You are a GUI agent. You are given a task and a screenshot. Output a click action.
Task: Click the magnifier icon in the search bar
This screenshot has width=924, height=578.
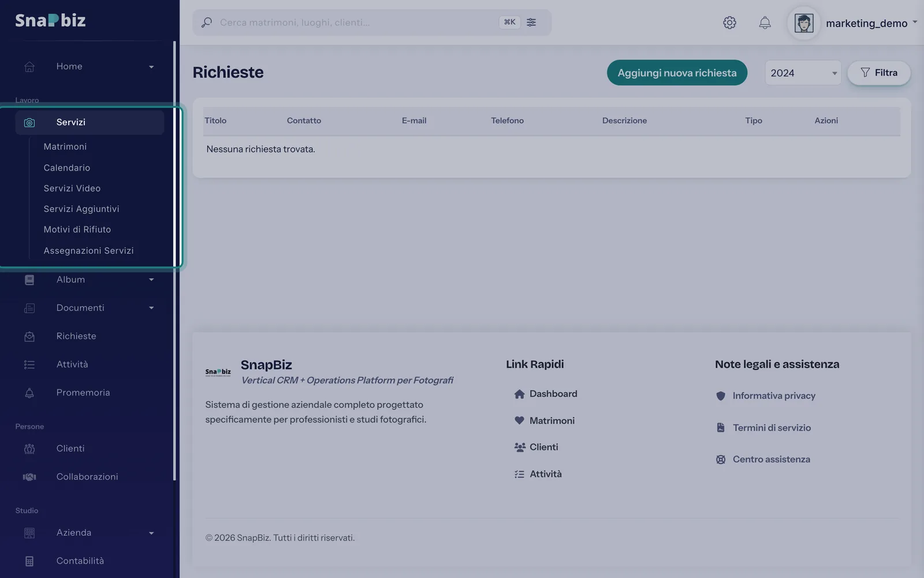206,23
